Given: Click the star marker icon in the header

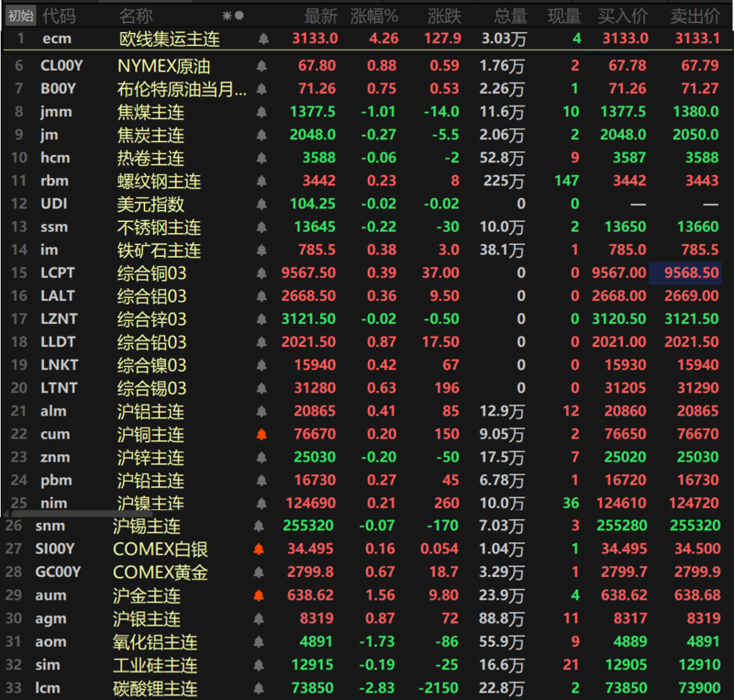Looking at the screenshot, I should coord(227,16).
